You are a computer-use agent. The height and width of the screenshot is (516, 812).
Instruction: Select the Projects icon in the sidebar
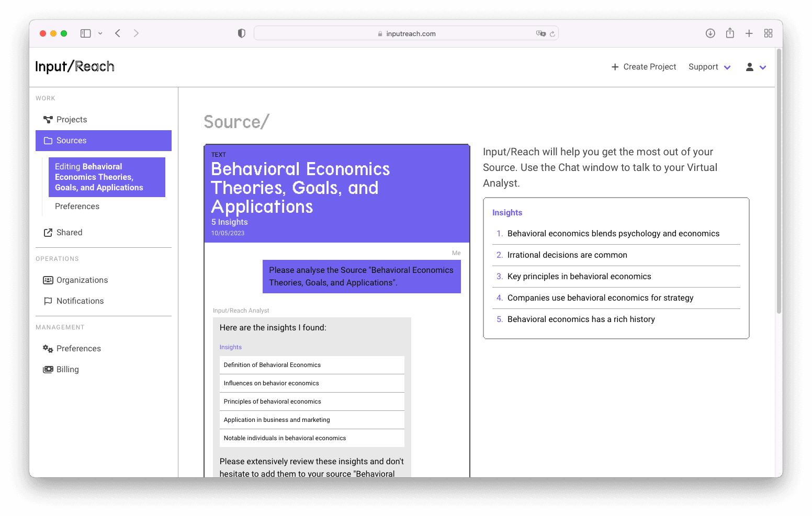tap(48, 119)
